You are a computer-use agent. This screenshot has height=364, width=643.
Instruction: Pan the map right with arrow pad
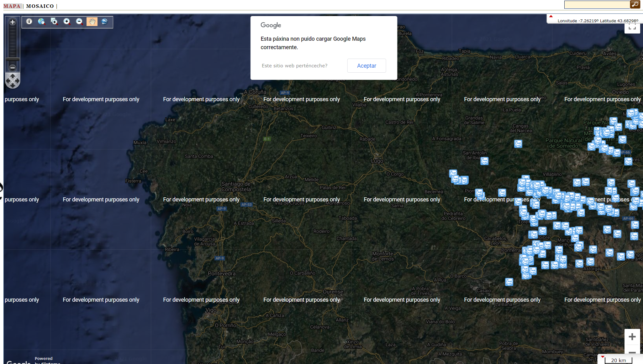[17, 81]
